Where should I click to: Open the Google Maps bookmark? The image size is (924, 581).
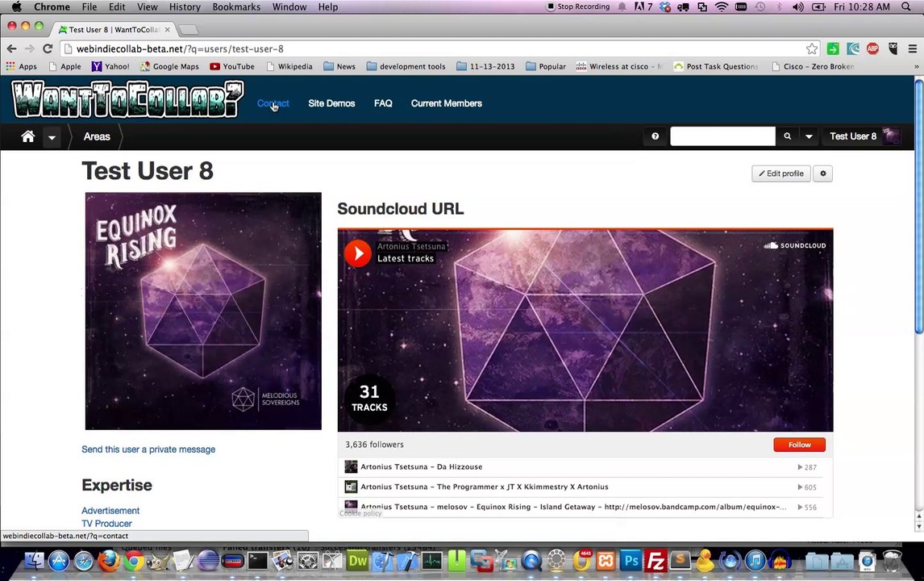click(x=169, y=67)
